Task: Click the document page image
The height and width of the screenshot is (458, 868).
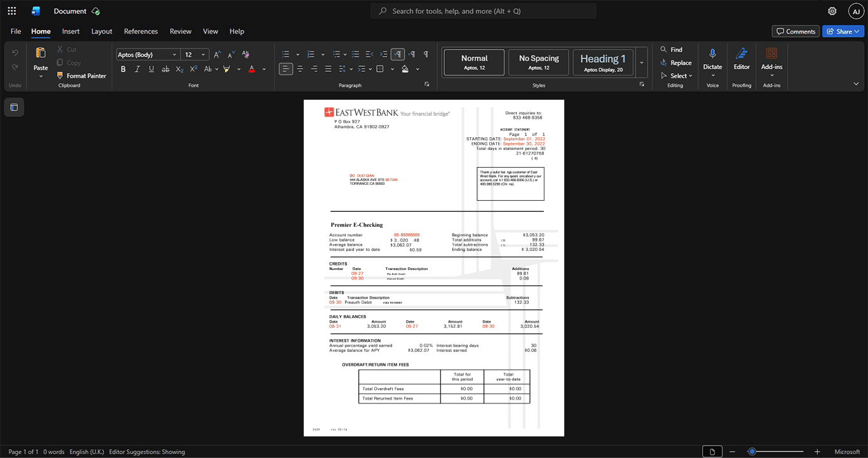Action: (434, 267)
